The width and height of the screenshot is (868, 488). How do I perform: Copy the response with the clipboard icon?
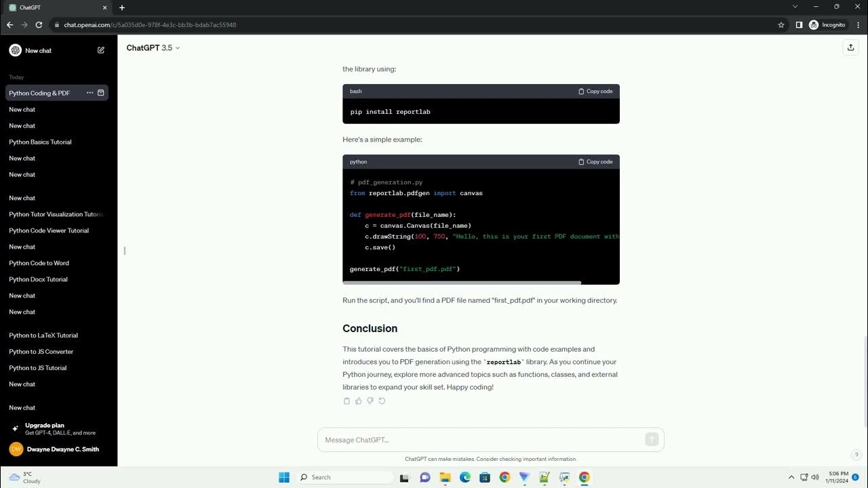click(x=347, y=401)
